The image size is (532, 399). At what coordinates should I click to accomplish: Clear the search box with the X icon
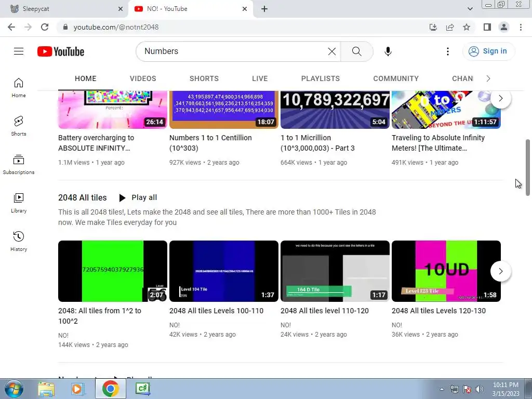tap(332, 51)
